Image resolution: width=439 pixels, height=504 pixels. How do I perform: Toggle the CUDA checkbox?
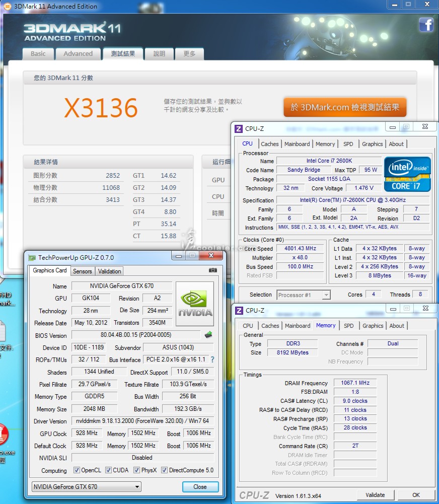(x=108, y=470)
